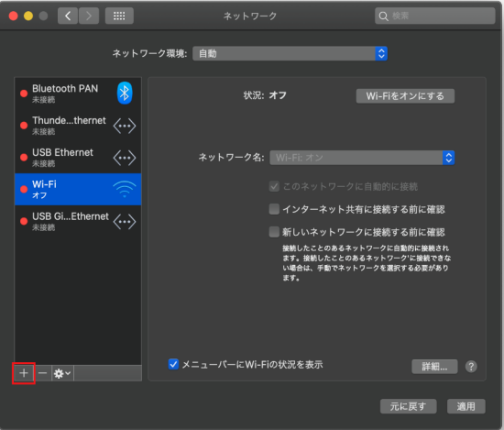
Task: Open the ネットワーク環境 dropdown
Action: click(290, 53)
